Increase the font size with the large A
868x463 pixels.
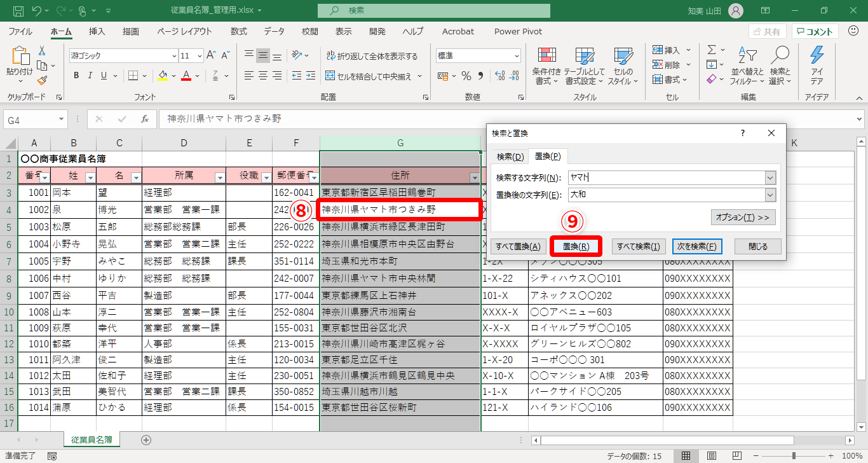pyautogui.click(x=210, y=55)
